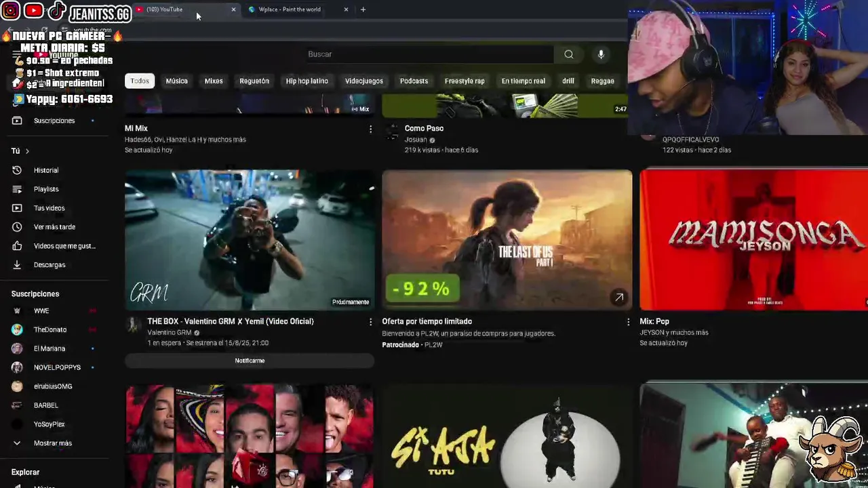Open Mix: Pop title link
The width and height of the screenshot is (868, 488).
[x=654, y=321]
